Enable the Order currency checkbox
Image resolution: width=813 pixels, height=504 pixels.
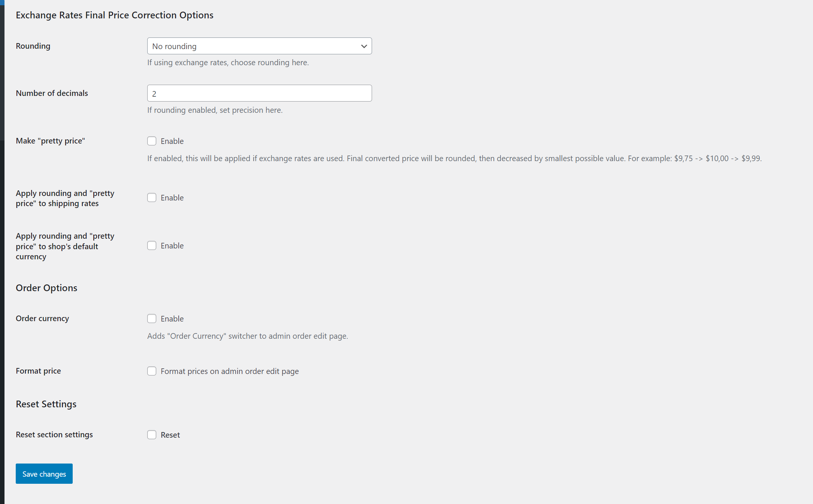tap(152, 319)
